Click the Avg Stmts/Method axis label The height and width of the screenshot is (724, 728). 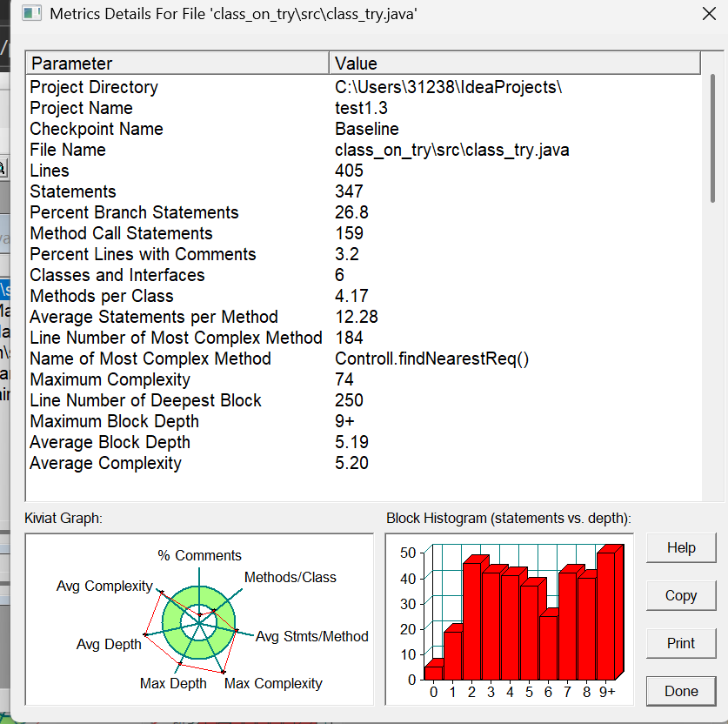pyautogui.click(x=312, y=636)
